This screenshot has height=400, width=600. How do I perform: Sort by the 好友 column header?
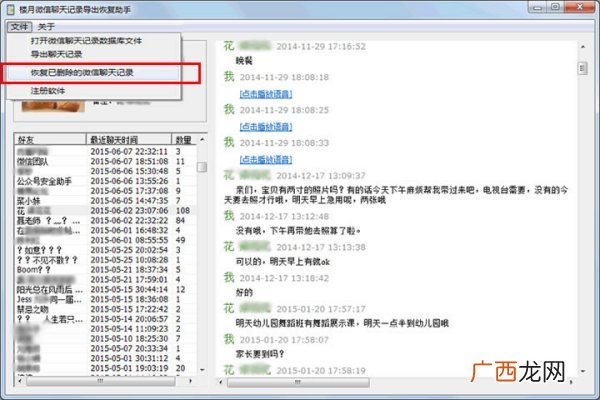[x=50, y=139]
